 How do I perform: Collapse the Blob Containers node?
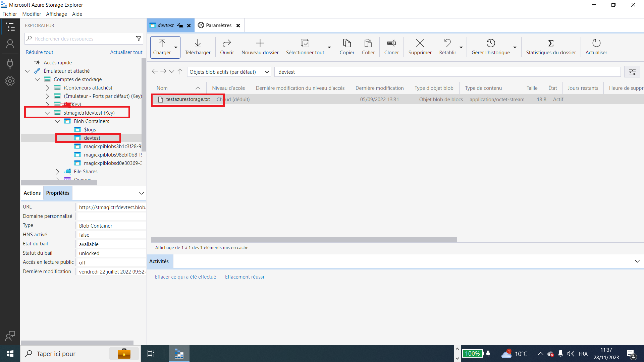click(x=57, y=121)
